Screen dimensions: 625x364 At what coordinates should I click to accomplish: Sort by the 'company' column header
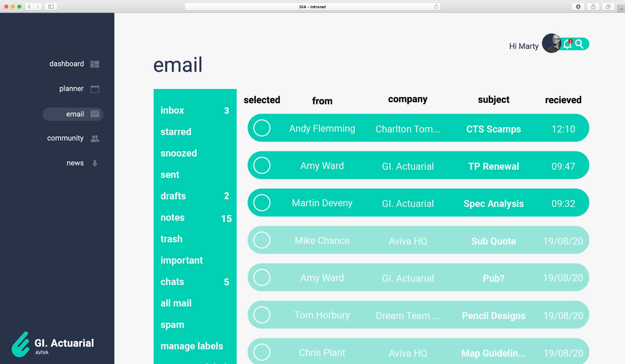coord(408,99)
